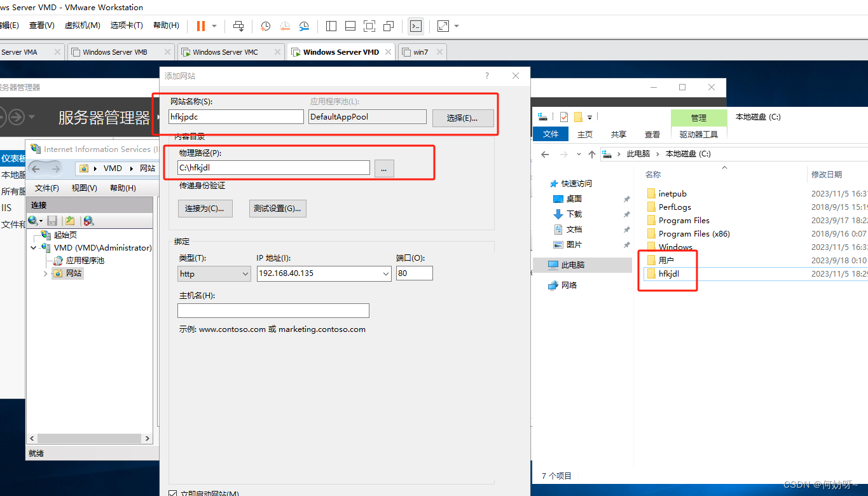The height and width of the screenshot is (496, 868).
Task: Open the IP address 192.168.40.135 dropdown
Action: pos(386,273)
